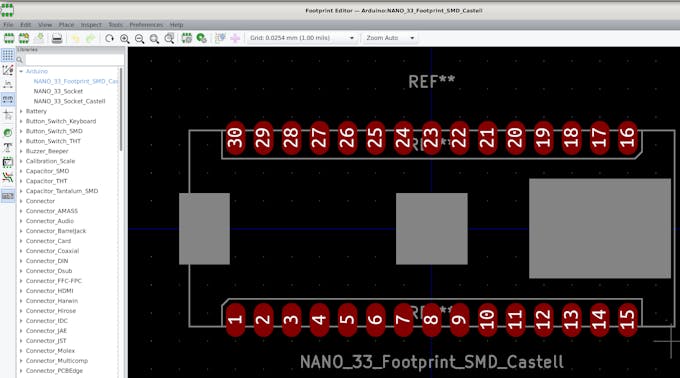Refresh the view with the redraw icon
Viewport: 680px width, 378px height.
tap(109, 38)
